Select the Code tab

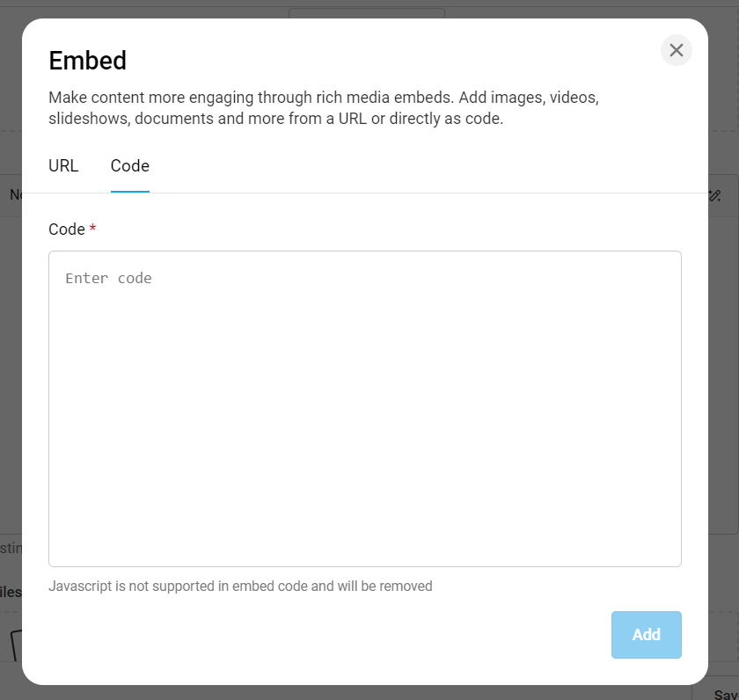(x=130, y=166)
